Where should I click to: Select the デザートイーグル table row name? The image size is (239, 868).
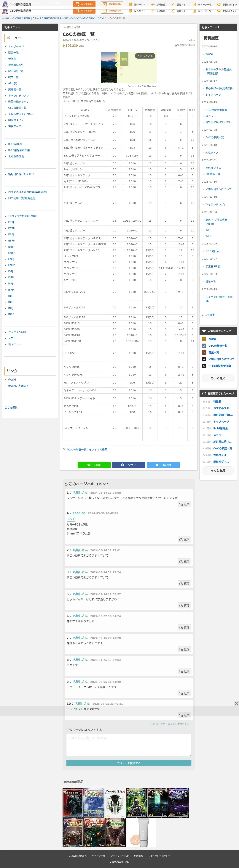[x=76, y=428]
